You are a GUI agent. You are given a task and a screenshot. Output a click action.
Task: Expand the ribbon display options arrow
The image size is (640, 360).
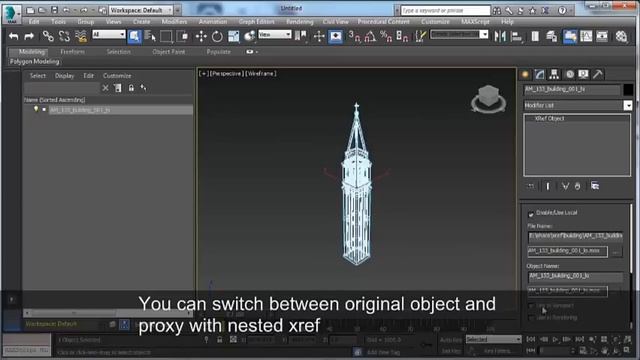[257, 52]
